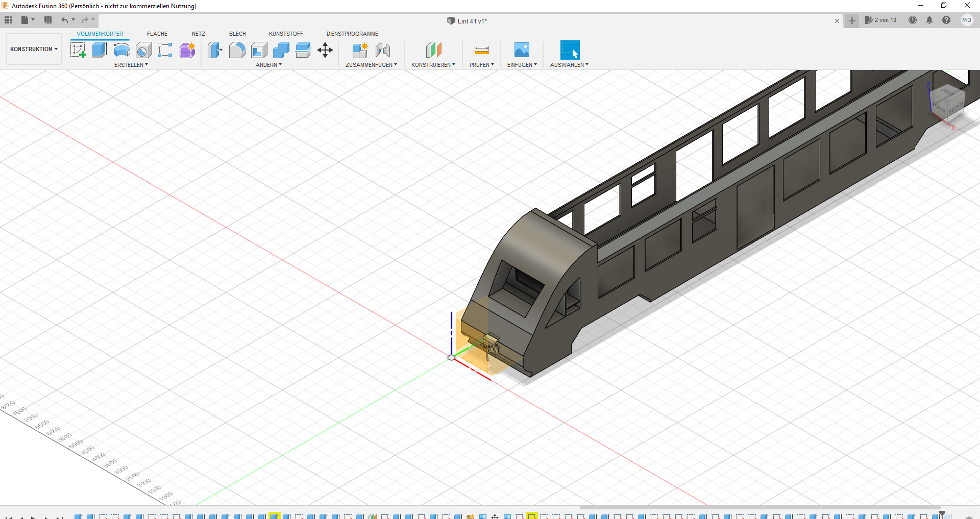Switch to the KUNSTSTOFF tab
This screenshot has width=980, height=519.
point(286,34)
